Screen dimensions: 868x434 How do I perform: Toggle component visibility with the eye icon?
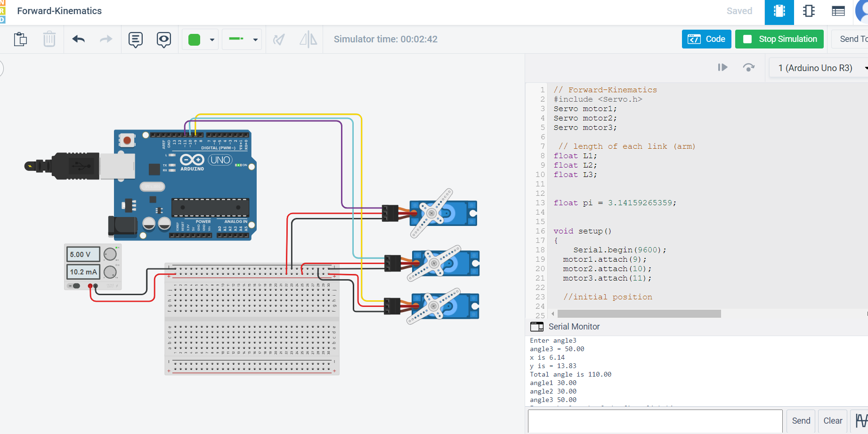tap(163, 39)
